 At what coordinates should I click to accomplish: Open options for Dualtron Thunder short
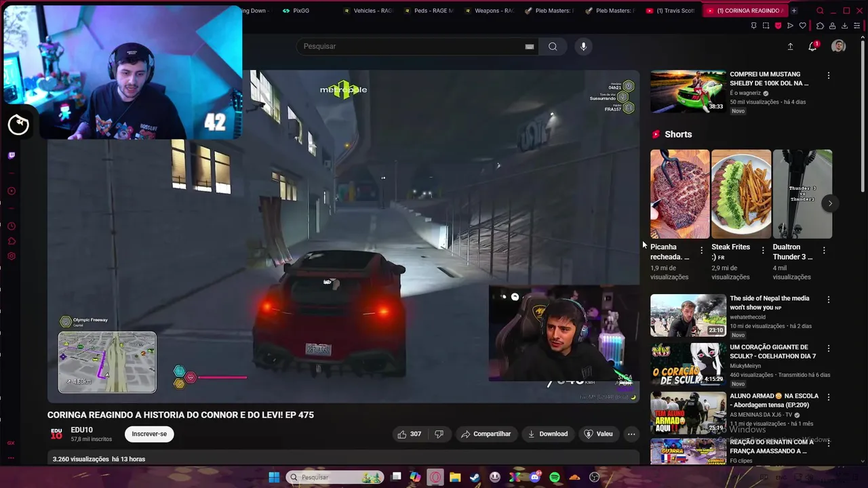click(x=824, y=251)
